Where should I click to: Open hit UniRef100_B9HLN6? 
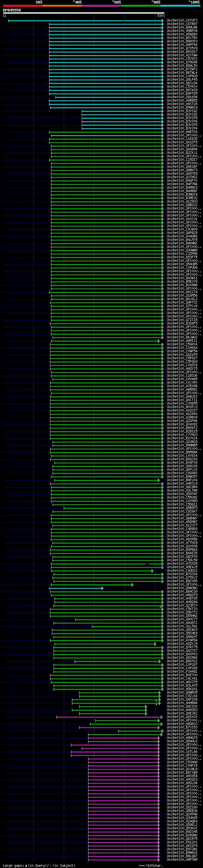coord(182,28)
